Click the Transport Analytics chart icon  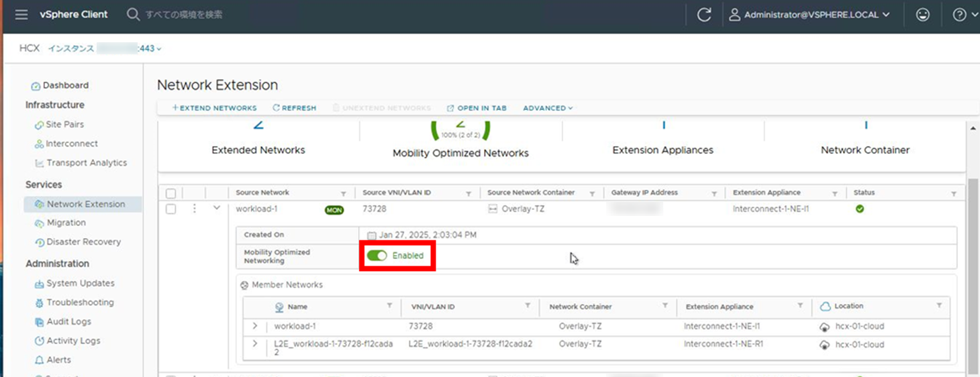(x=39, y=163)
